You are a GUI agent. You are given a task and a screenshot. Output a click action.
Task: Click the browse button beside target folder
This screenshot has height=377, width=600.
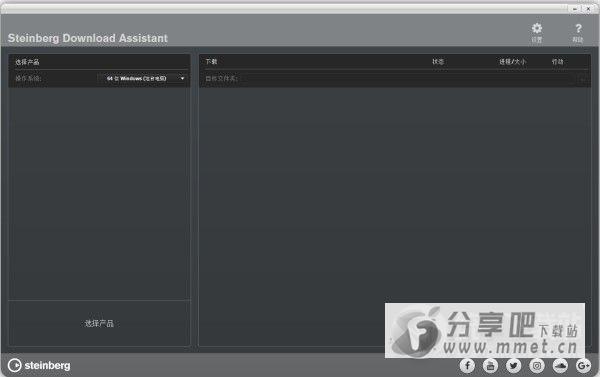click(x=582, y=79)
